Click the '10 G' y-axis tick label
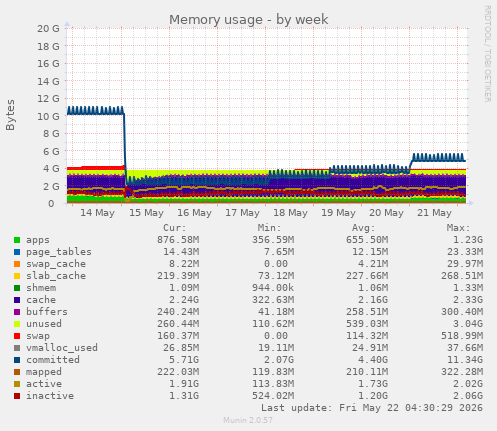Screen dimensions: 497x431 click(x=48, y=116)
